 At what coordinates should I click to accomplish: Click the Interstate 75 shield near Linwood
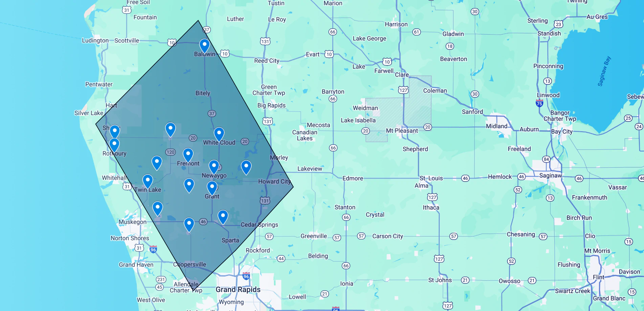(539, 103)
